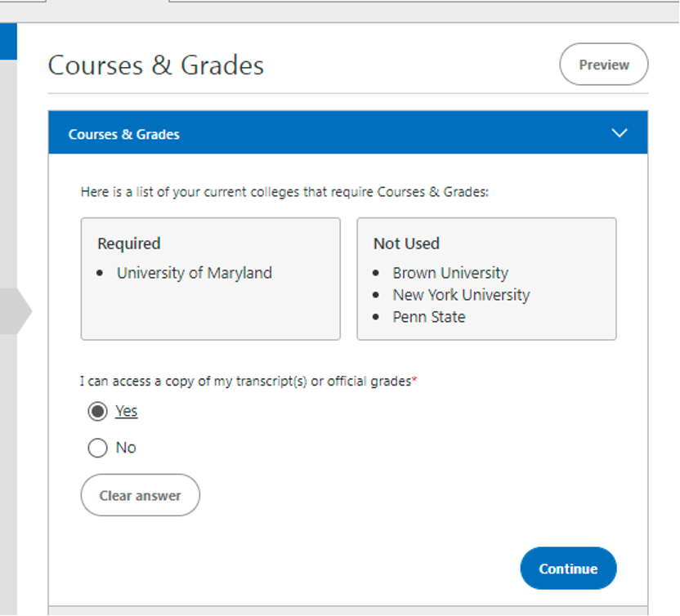Click the Clear answer button

click(140, 495)
